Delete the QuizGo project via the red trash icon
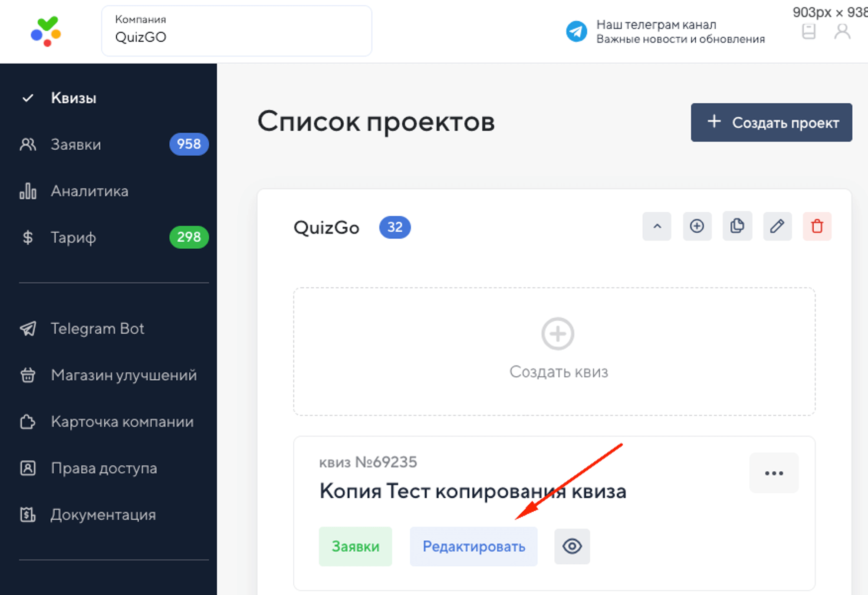 (817, 227)
